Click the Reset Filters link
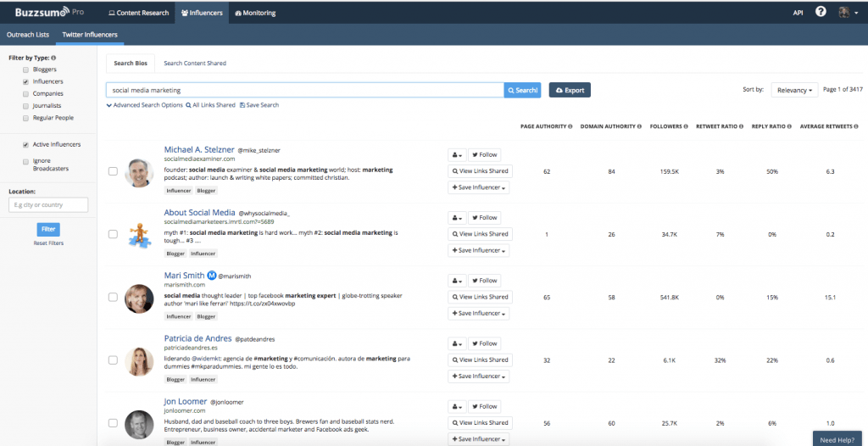Screen dimensions: 868x446 (48, 243)
